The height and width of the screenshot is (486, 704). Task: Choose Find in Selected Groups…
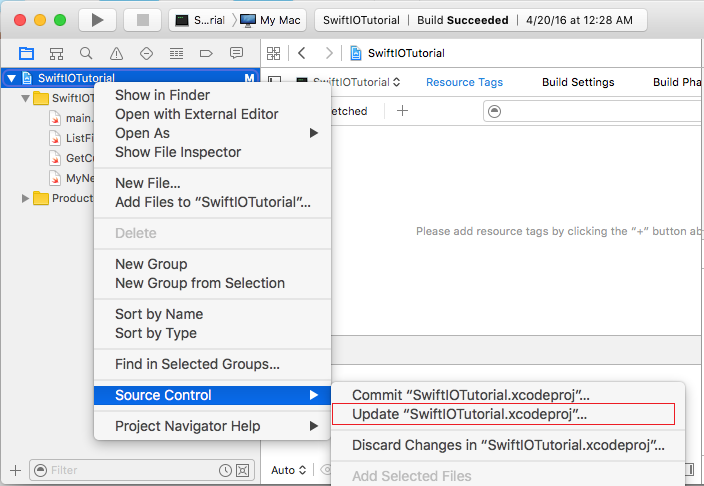[212, 364]
